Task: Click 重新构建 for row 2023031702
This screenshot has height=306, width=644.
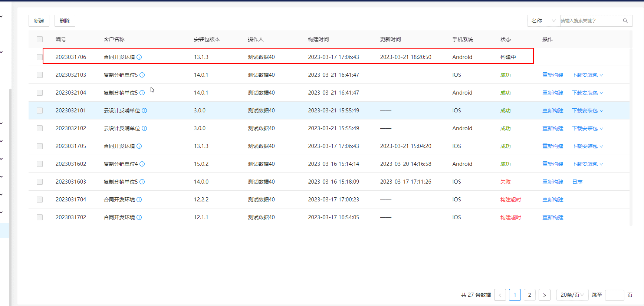Action: pos(553,217)
